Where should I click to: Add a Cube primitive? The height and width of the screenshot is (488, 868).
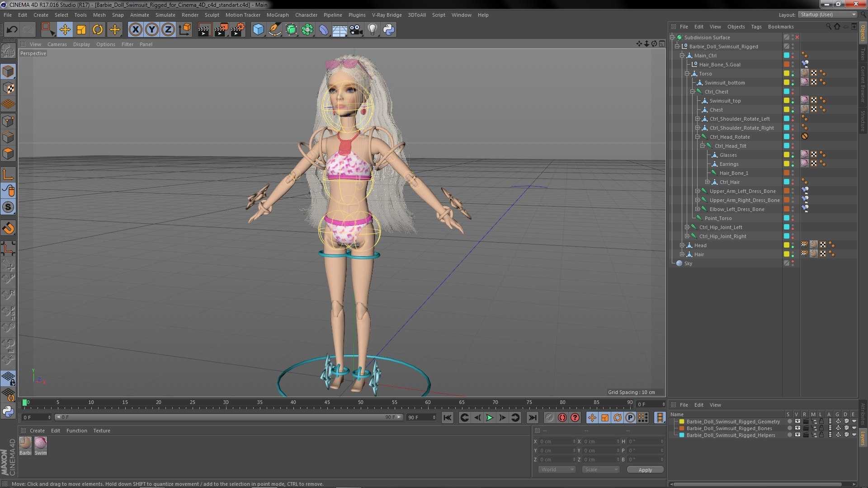[258, 30]
